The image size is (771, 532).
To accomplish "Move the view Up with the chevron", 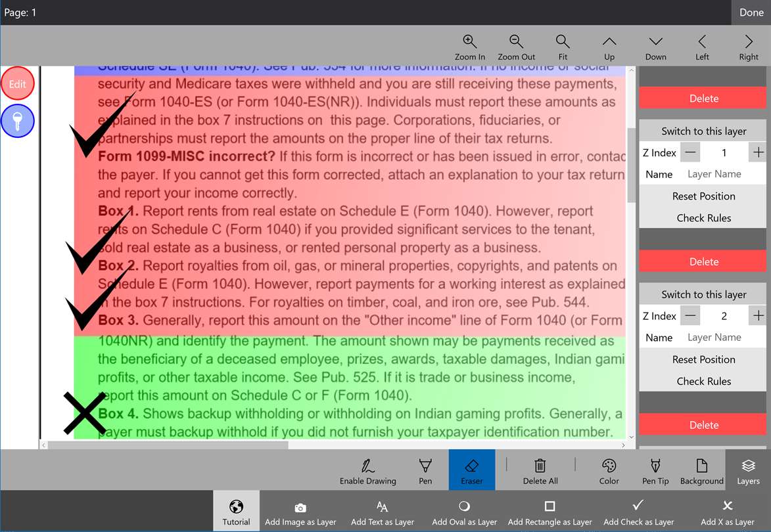I will (x=609, y=41).
